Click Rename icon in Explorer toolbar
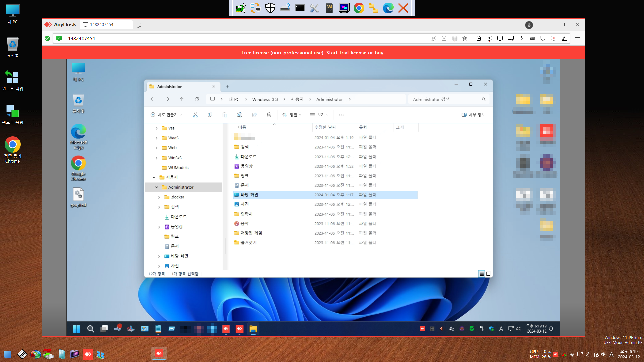The image size is (644, 362). click(239, 115)
